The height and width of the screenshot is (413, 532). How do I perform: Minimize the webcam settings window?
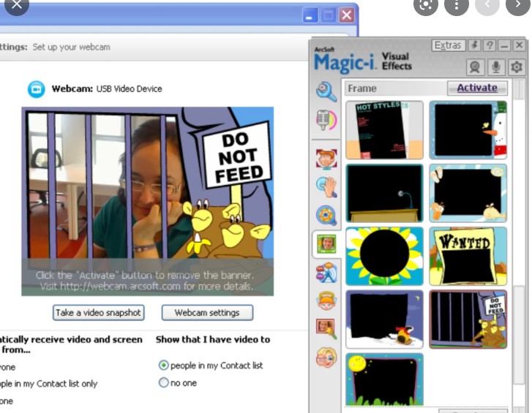310,15
